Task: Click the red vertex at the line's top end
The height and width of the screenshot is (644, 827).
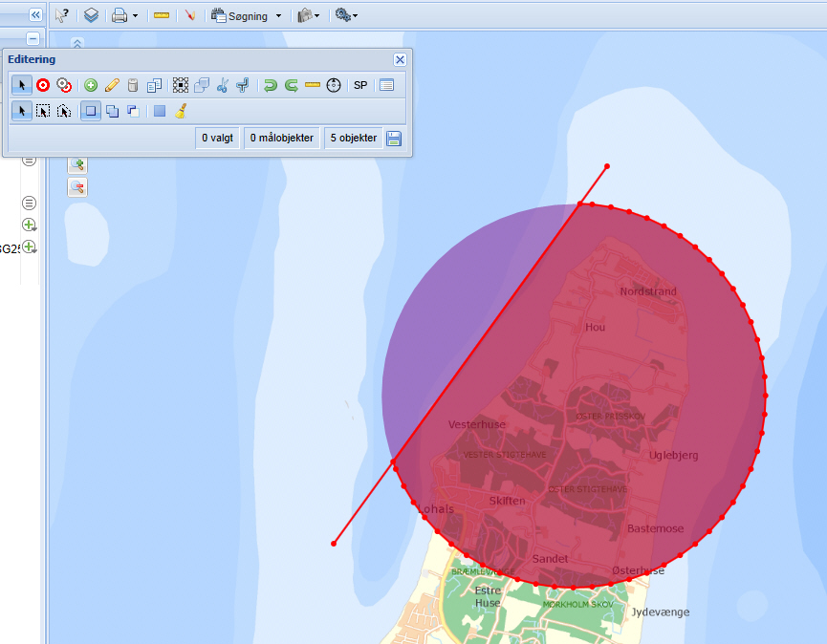Action: coord(607,166)
